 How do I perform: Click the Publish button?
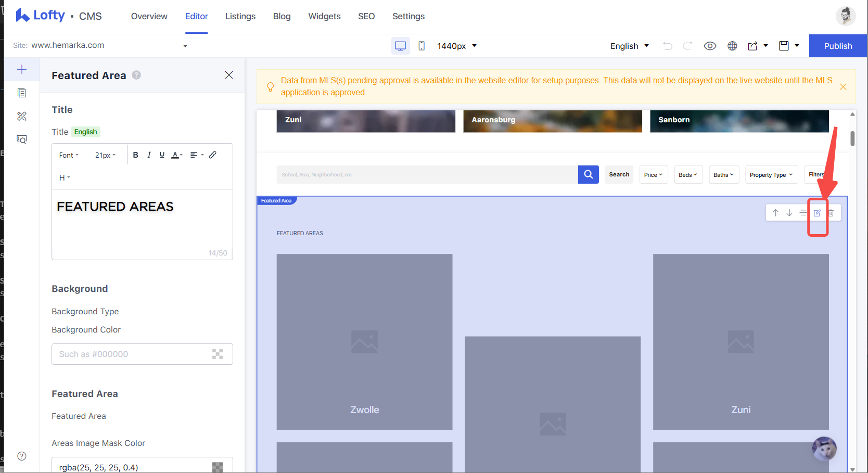[838, 46]
